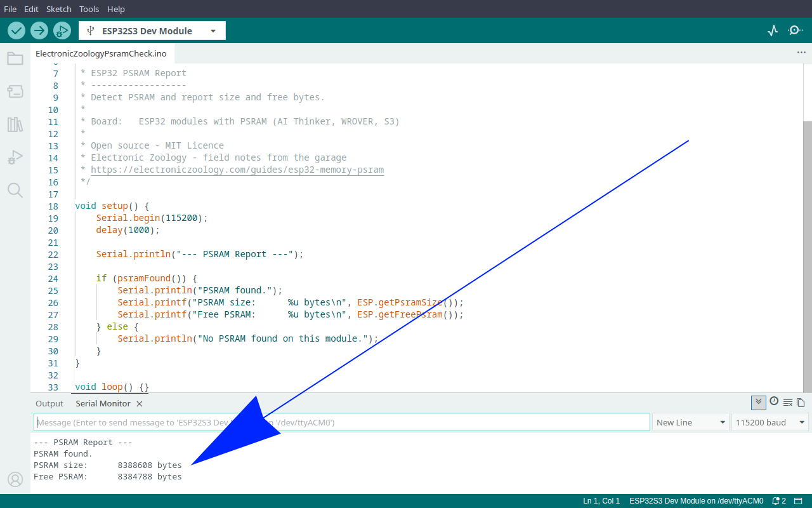Open the Help menu
The width and height of the screenshot is (812, 508).
pos(116,9)
